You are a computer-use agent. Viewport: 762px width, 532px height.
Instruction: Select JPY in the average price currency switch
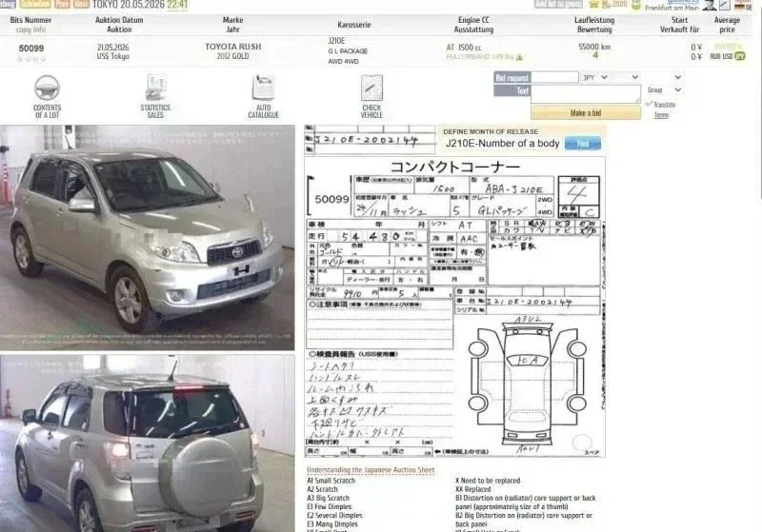(740, 56)
